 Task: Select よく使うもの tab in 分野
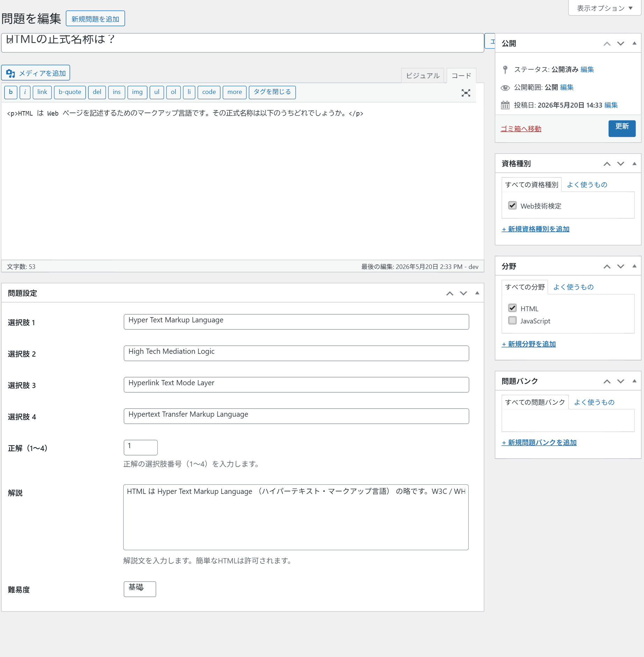(x=573, y=287)
